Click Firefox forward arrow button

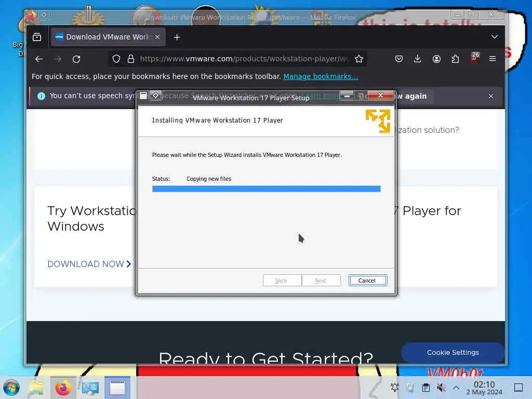coord(58,59)
